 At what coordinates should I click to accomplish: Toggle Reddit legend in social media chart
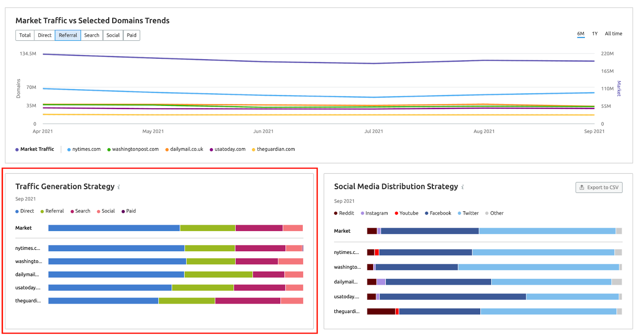pyautogui.click(x=344, y=213)
